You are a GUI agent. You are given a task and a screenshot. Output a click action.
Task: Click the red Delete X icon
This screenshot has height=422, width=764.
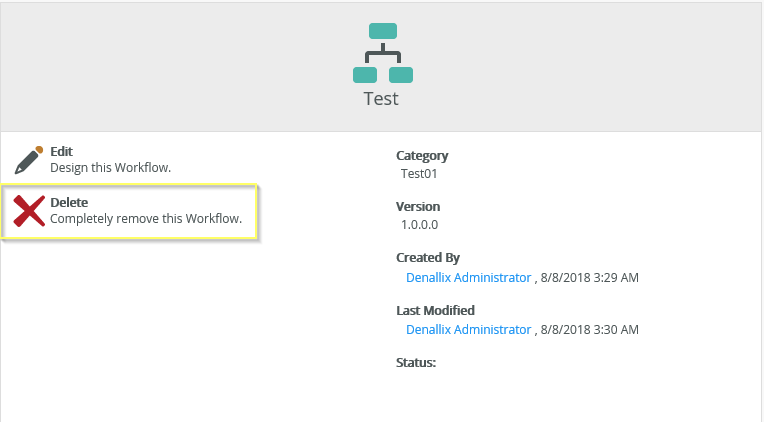point(29,211)
